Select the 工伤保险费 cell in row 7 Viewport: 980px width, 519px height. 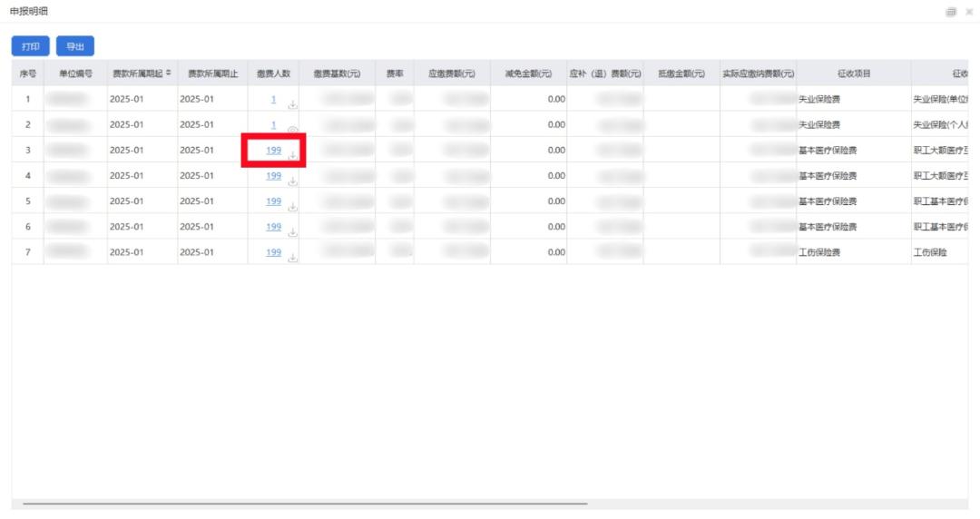point(819,252)
